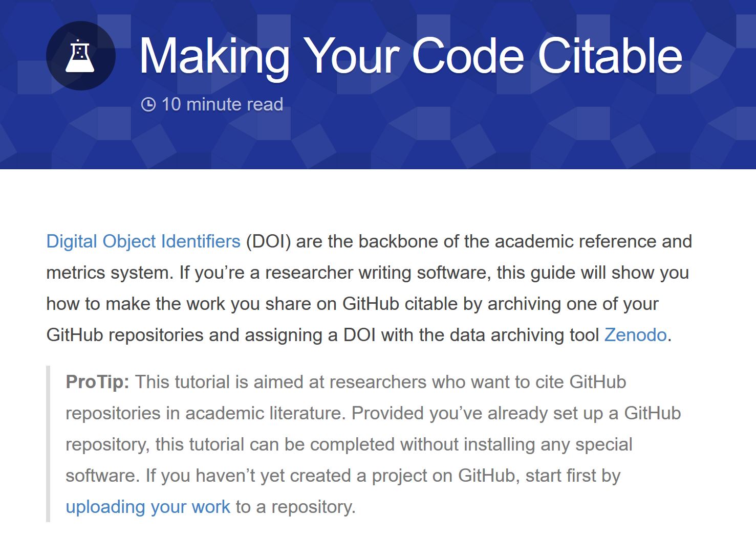The image size is (756, 539).
Task: Click the bold ProTip label
Action: coord(97,382)
